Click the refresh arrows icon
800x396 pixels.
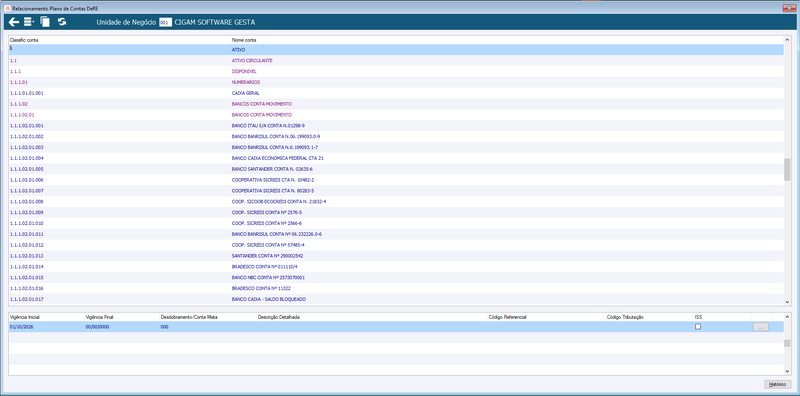pos(62,22)
